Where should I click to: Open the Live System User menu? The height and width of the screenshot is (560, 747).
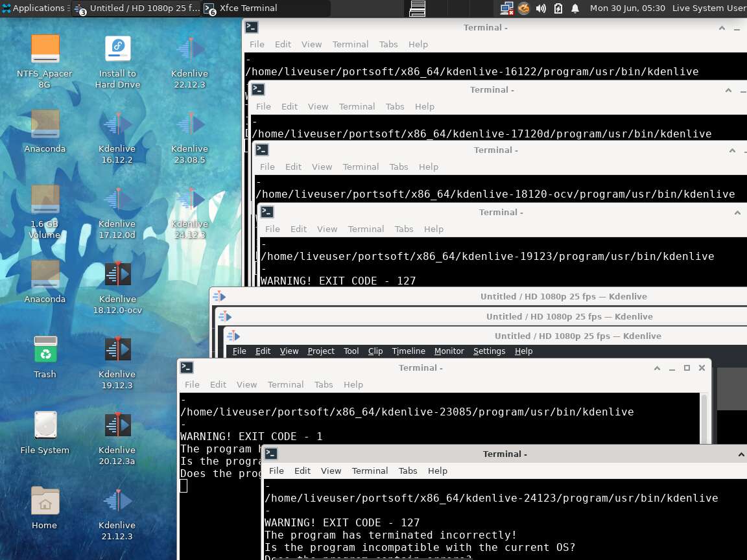tap(709, 8)
